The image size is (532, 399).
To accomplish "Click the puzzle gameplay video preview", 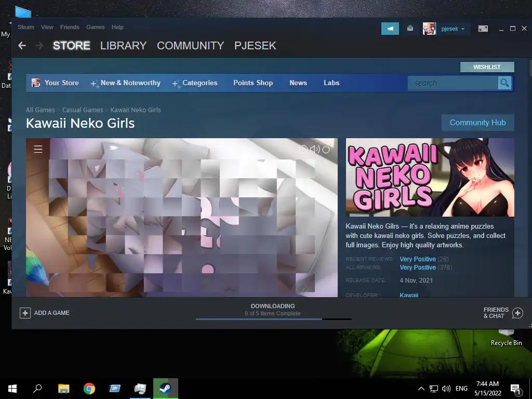I will [x=182, y=218].
